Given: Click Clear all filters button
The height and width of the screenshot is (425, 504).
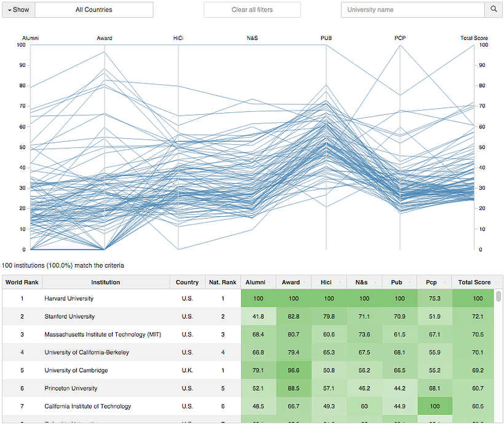Looking at the screenshot, I should [252, 10].
